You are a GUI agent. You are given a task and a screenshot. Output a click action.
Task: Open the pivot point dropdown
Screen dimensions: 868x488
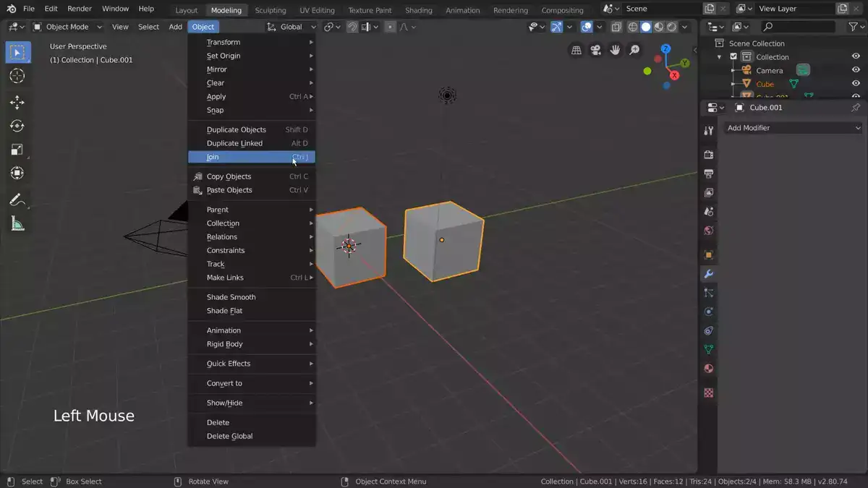(332, 27)
